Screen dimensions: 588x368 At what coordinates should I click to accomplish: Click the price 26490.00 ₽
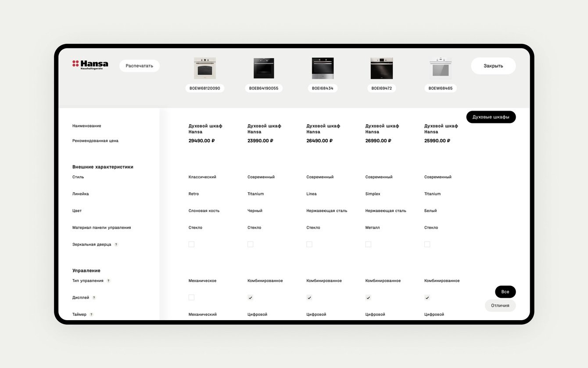tap(319, 141)
